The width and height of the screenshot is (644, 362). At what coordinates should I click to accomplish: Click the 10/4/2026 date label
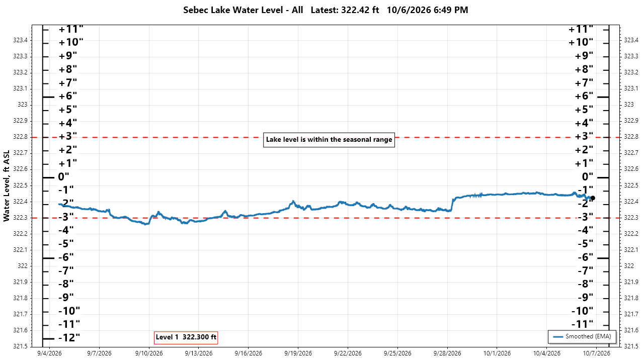[547, 353]
